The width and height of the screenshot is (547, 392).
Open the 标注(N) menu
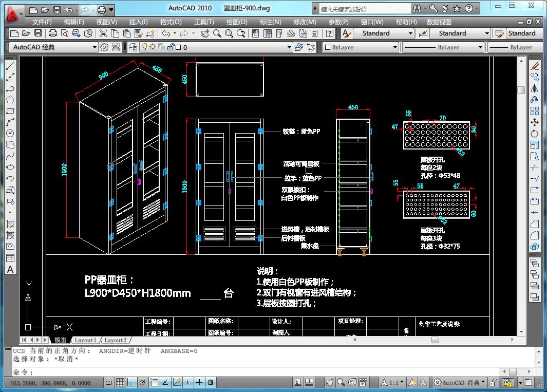tap(270, 22)
